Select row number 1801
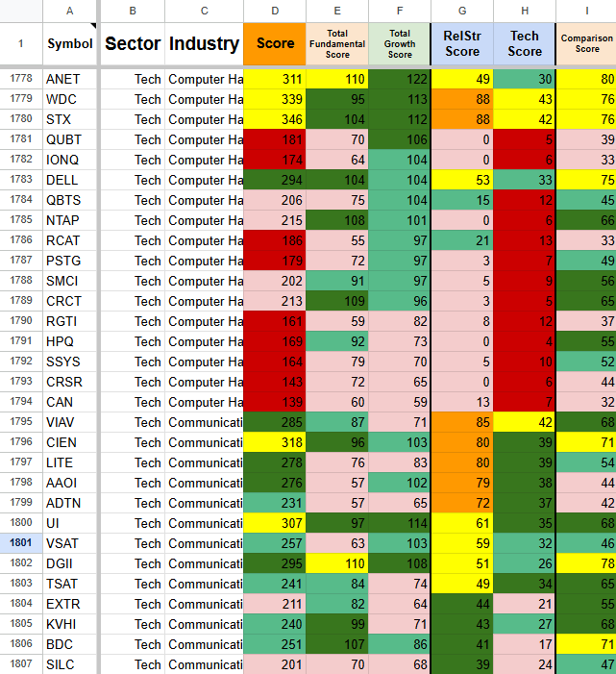616x674 pixels. coord(21,543)
